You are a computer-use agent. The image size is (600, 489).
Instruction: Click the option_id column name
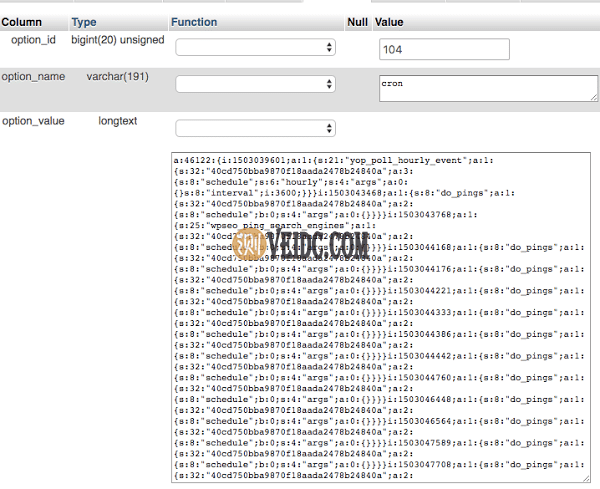[x=33, y=40]
